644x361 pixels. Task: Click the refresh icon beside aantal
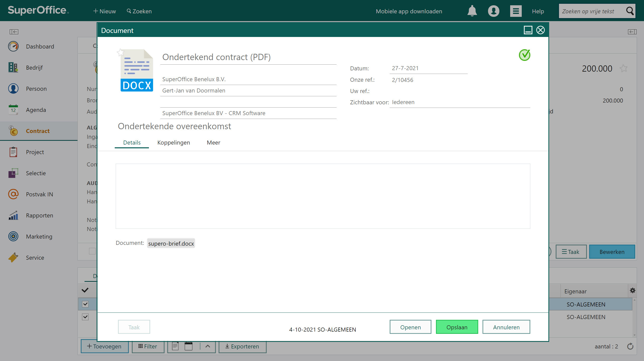pyautogui.click(x=630, y=346)
